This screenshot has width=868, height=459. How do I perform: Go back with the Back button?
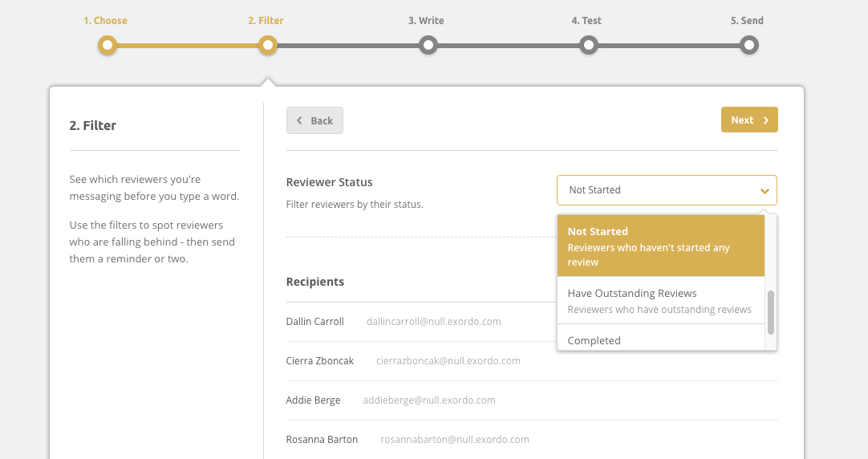pyautogui.click(x=314, y=120)
